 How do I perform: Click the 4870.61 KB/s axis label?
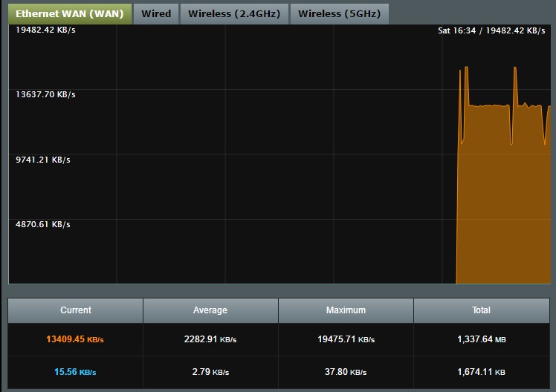coord(43,224)
